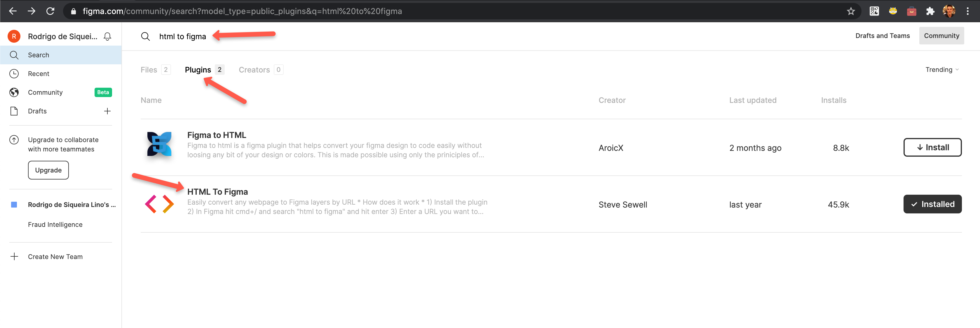Screen dimensions: 980x328
Task: Create a new team from the sidebar
Action: coord(55,256)
